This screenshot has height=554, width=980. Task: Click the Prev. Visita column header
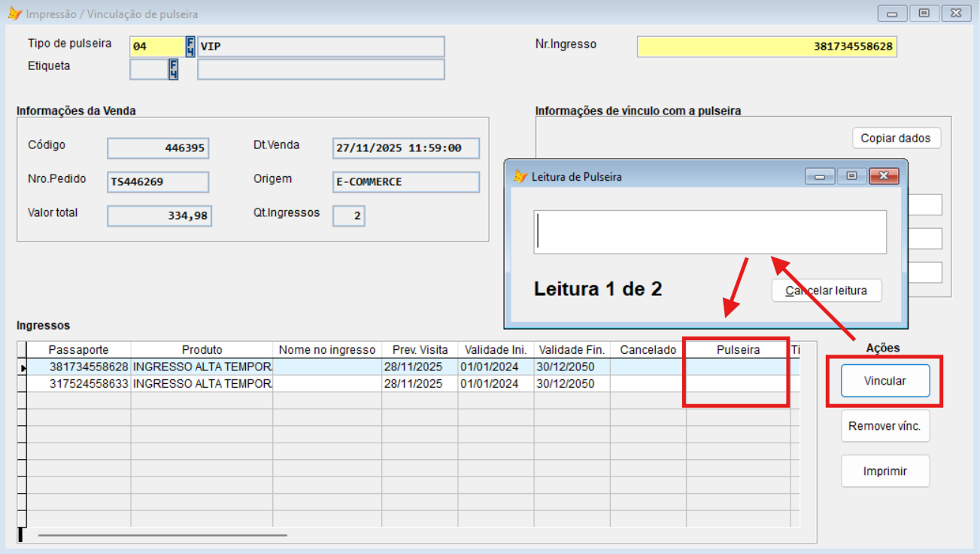[420, 350]
